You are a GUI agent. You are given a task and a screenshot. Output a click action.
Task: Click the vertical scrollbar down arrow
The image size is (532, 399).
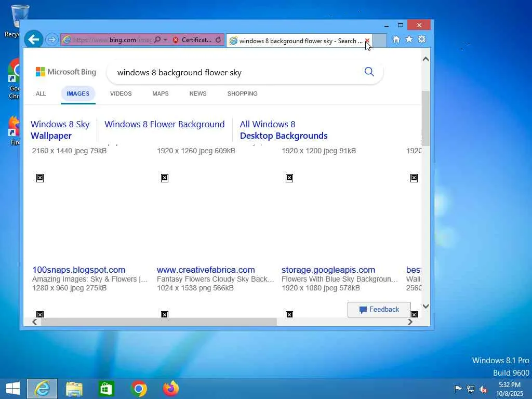[426, 306]
